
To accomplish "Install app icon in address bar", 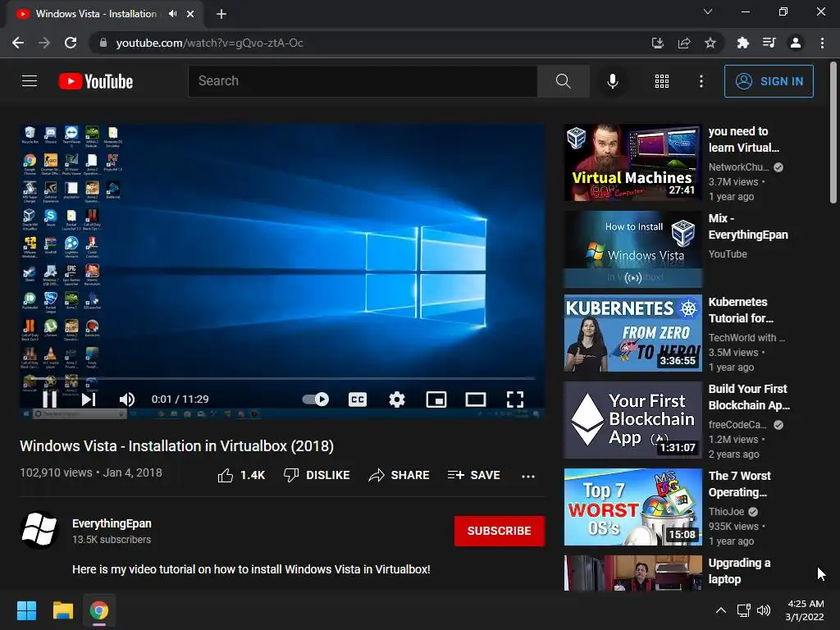I will 657,43.
